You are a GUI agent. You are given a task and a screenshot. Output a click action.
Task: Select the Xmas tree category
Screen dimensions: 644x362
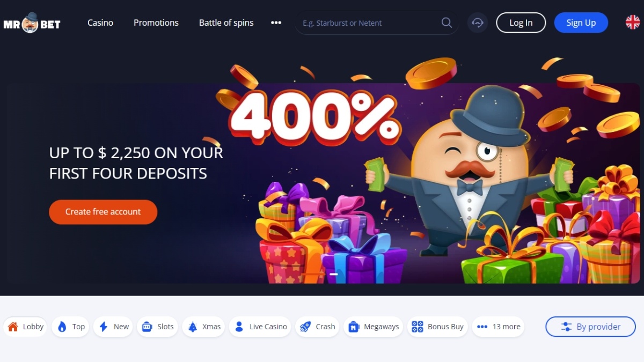tap(204, 327)
